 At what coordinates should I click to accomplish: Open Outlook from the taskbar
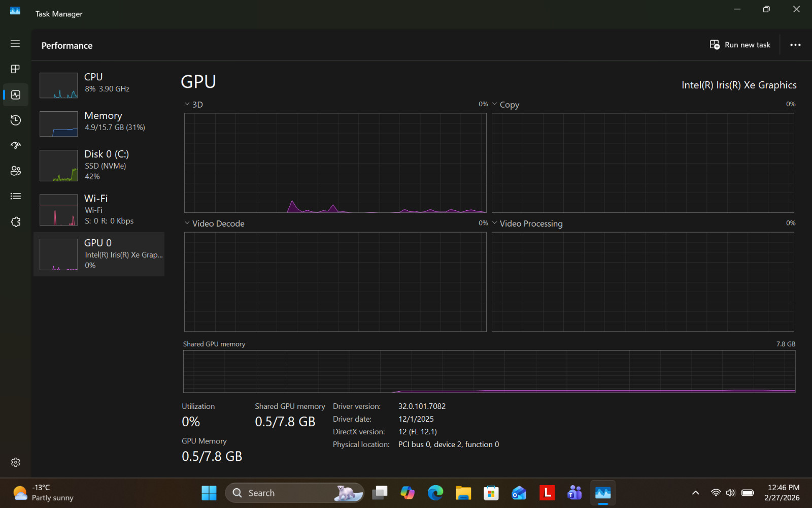coord(519,493)
